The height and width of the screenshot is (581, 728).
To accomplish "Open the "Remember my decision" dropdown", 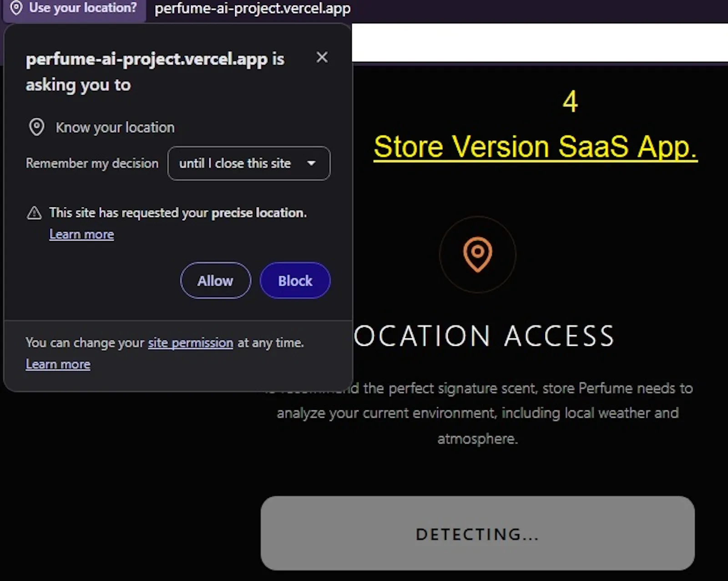I will 249,163.
